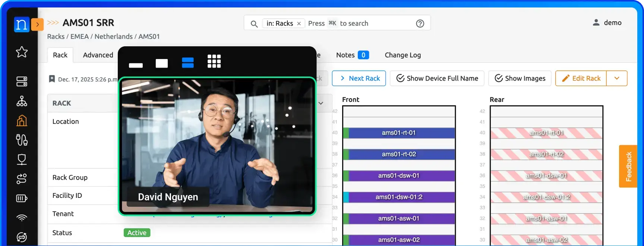The image size is (644, 246).
Task: Open the network hierarchy tree icon in sidebar
Action: coord(22,101)
